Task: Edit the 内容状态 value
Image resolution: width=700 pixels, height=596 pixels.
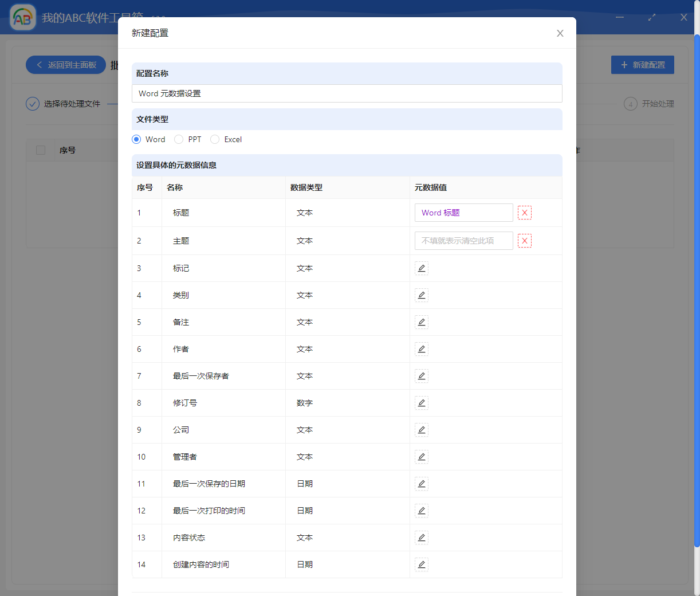Action: (422, 537)
